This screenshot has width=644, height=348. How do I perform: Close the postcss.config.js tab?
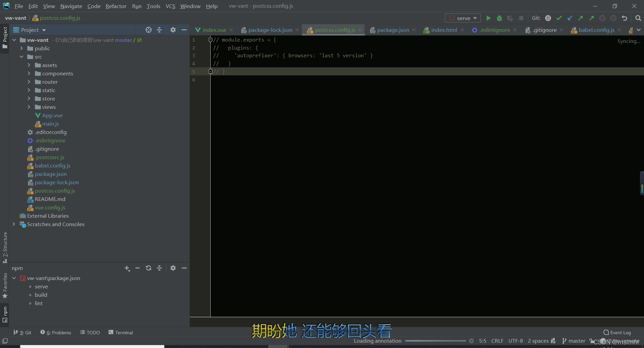(360, 30)
